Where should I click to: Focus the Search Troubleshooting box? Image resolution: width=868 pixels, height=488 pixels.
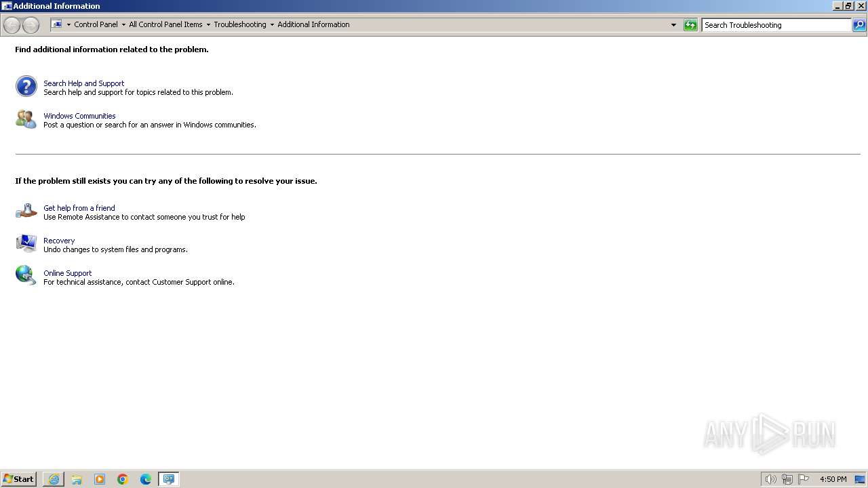point(776,25)
